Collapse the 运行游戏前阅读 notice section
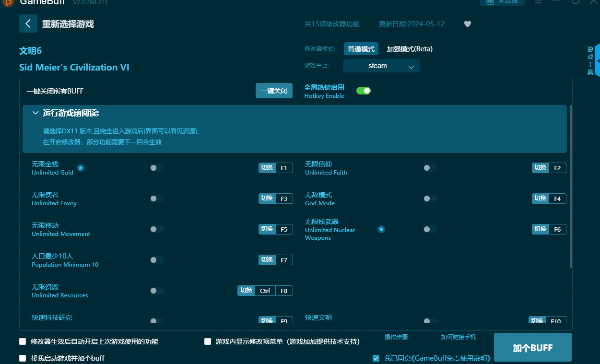 pos(35,112)
